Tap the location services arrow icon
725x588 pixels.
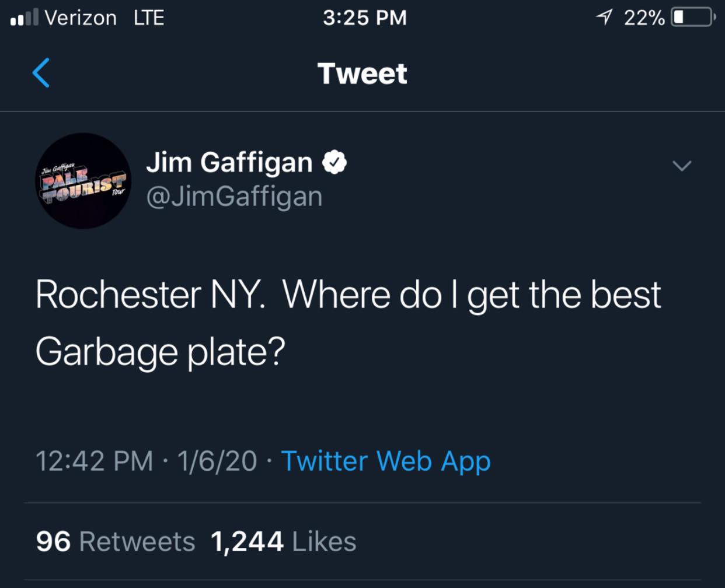point(605,17)
